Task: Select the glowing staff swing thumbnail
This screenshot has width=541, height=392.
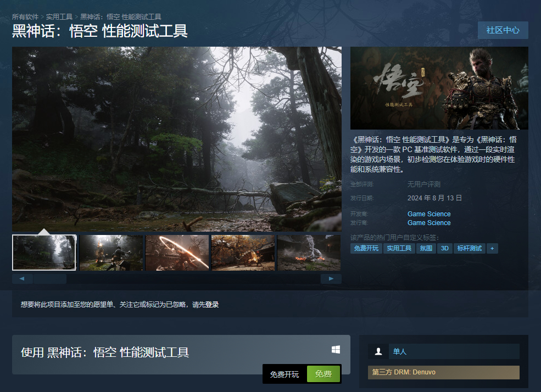Action: pos(177,253)
